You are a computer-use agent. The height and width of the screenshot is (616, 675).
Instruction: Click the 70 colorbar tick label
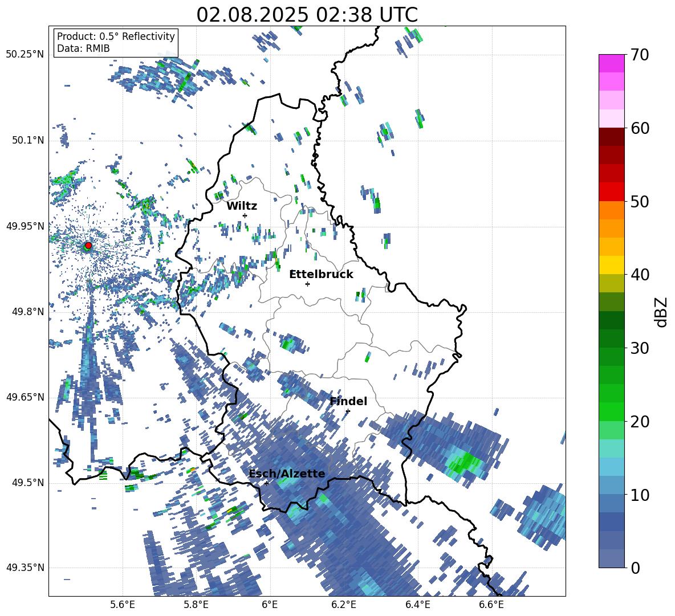pyautogui.click(x=640, y=55)
